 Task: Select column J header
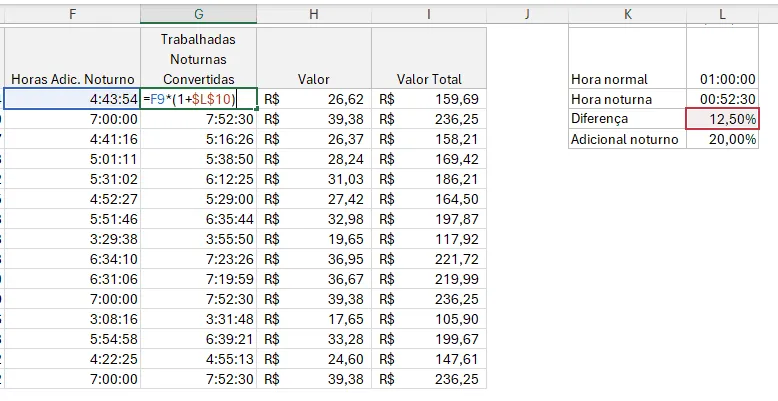[527, 14]
